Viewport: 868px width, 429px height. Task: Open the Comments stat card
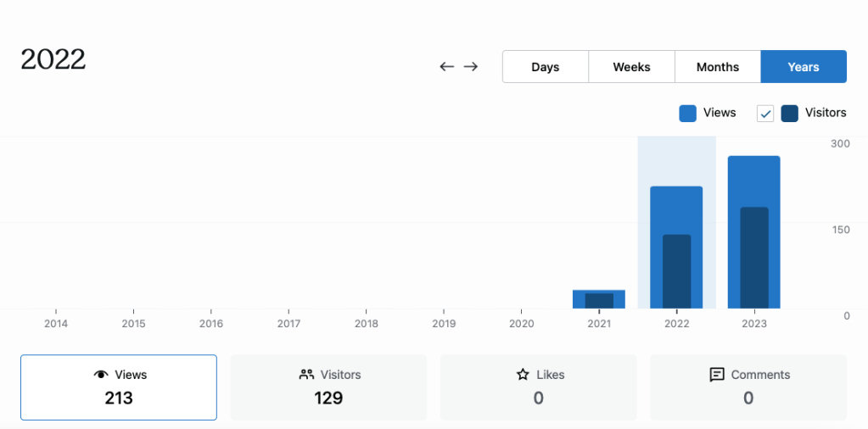pyautogui.click(x=748, y=387)
